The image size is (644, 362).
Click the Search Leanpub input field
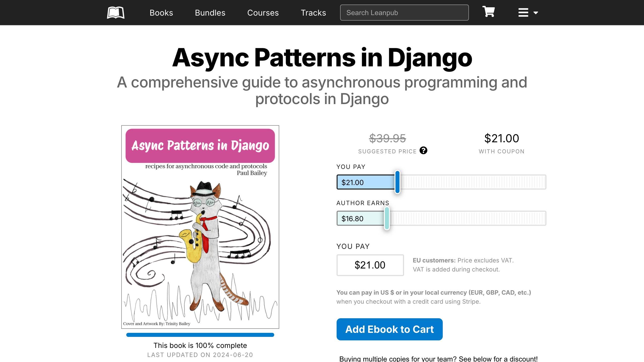(404, 12)
